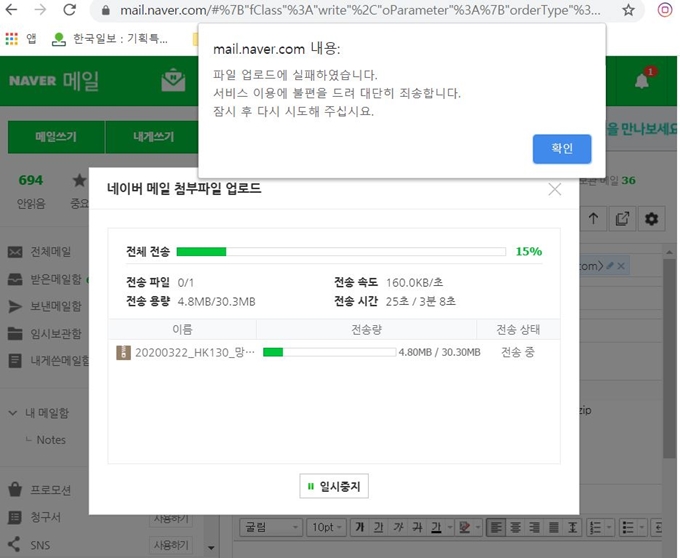Apply the font color button
This screenshot has width=680, height=558.
pyautogui.click(x=436, y=527)
